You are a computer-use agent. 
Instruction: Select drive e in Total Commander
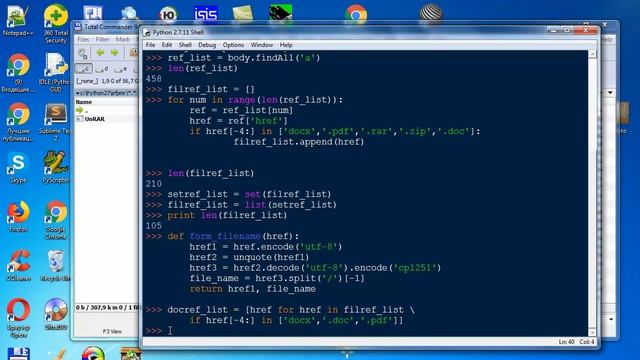120,69
